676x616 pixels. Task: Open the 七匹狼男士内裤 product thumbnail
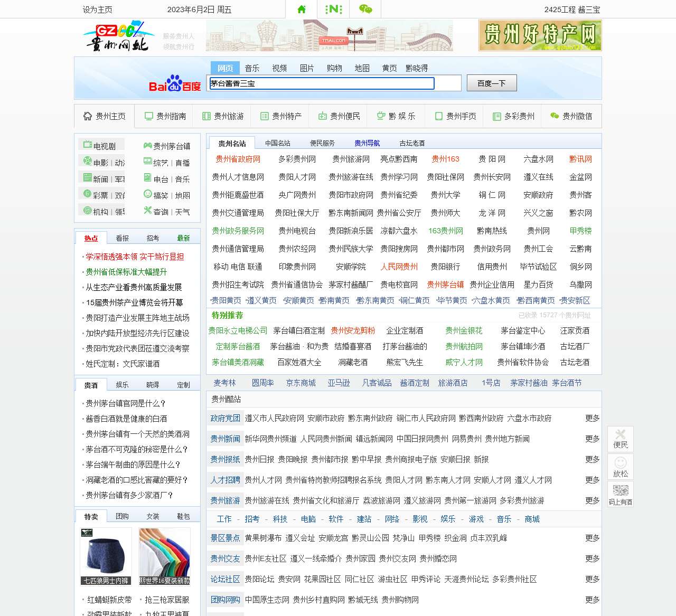106,556
